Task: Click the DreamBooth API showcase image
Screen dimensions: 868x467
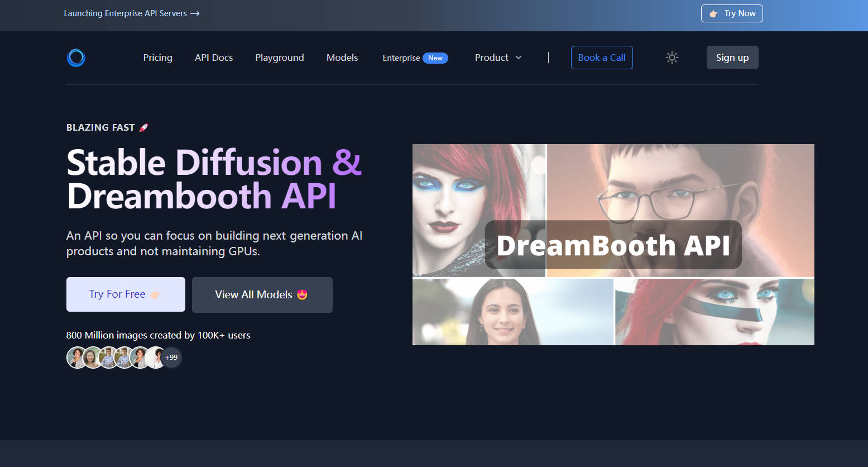Action: (x=613, y=245)
